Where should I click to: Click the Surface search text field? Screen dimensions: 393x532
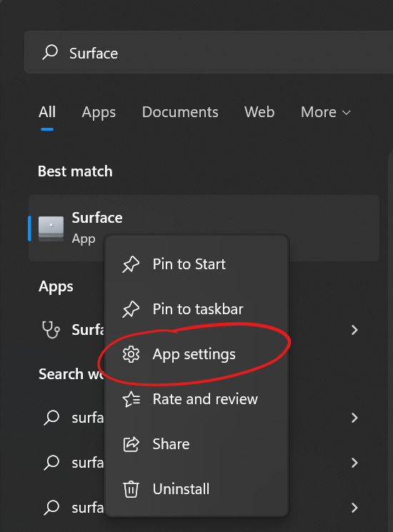[x=209, y=52]
